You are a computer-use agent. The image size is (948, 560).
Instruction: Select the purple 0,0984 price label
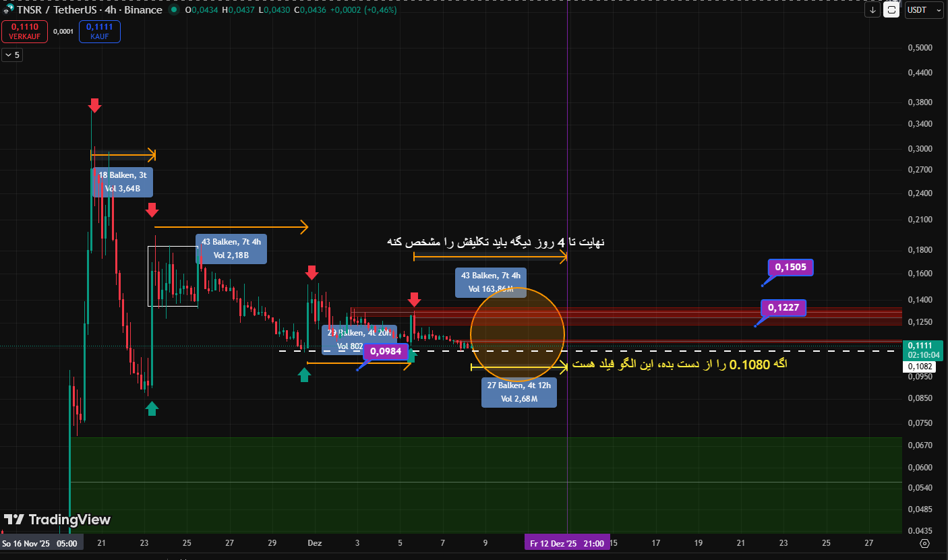385,351
